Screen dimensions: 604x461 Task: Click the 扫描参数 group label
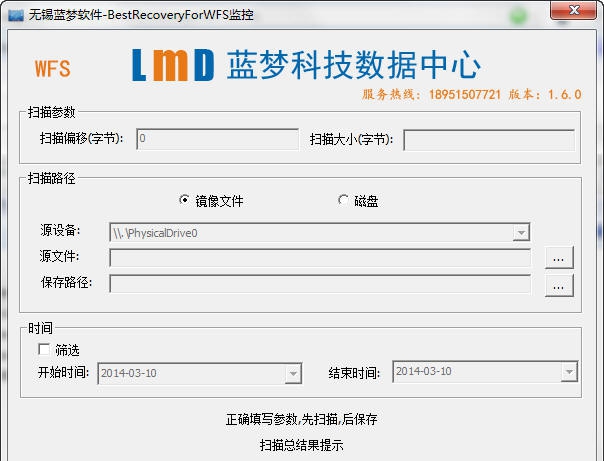tap(52, 112)
